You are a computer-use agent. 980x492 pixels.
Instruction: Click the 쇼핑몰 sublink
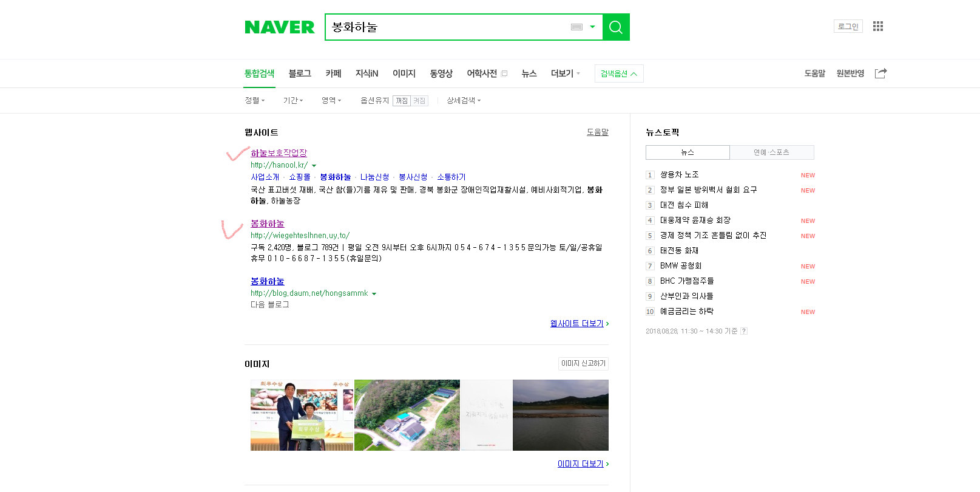coord(300,177)
